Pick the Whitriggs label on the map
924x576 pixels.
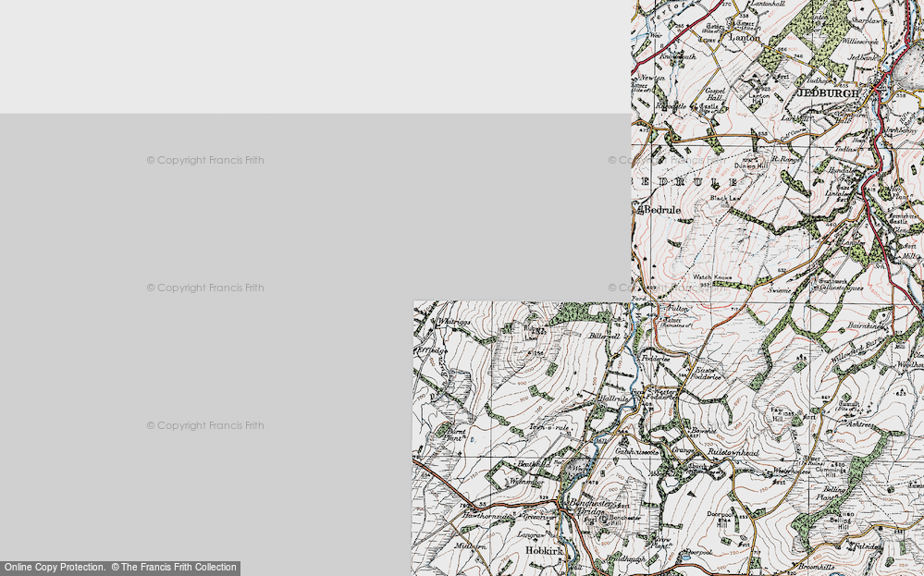[453, 322]
